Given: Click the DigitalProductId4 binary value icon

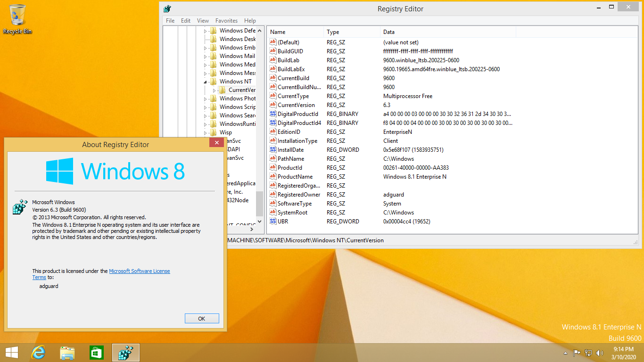Looking at the screenshot, I should click(272, 123).
